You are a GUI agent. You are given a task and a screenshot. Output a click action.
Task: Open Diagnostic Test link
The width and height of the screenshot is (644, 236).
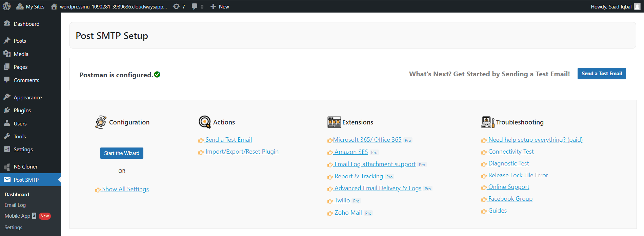click(508, 163)
